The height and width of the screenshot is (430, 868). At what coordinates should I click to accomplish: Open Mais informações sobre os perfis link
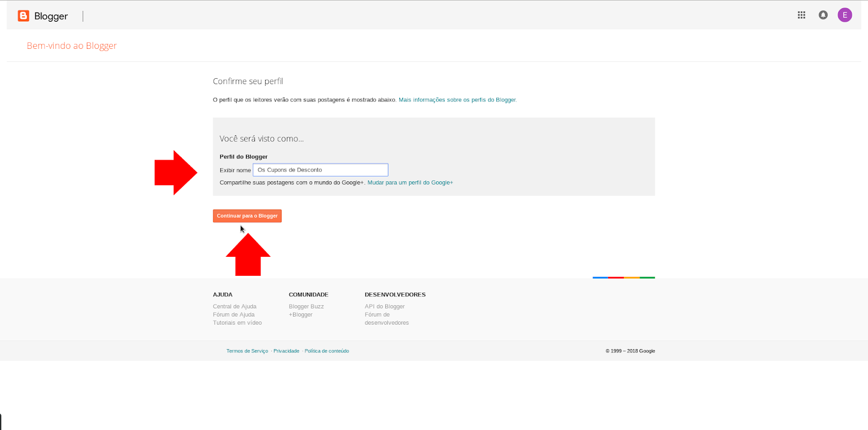point(457,100)
